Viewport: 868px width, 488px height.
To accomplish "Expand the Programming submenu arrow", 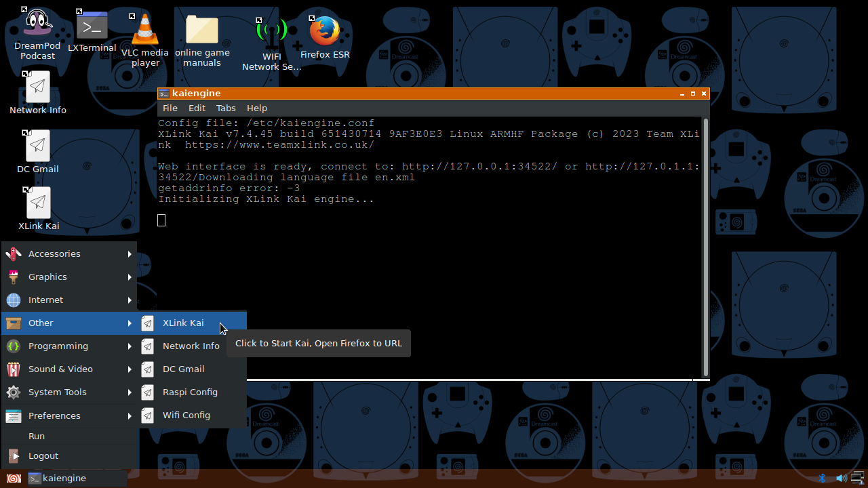I will point(130,346).
